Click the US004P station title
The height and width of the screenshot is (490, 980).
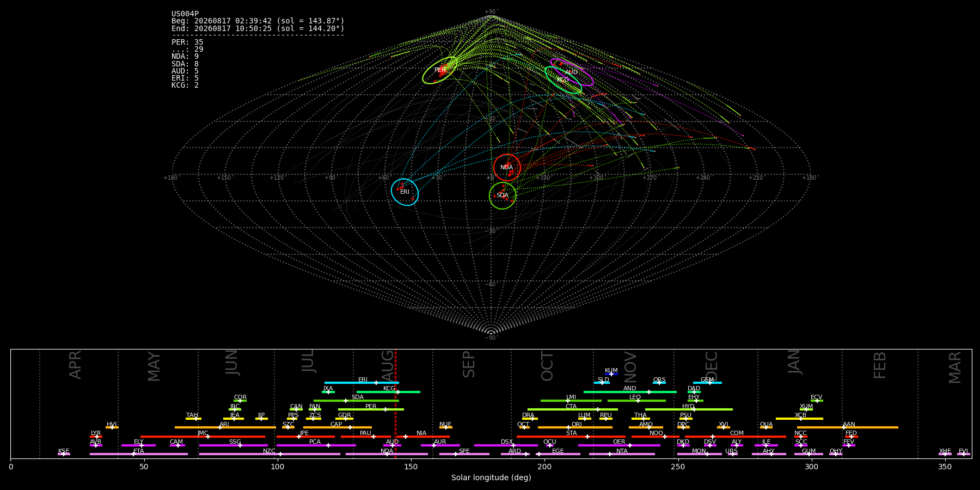[x=185, y=14]
